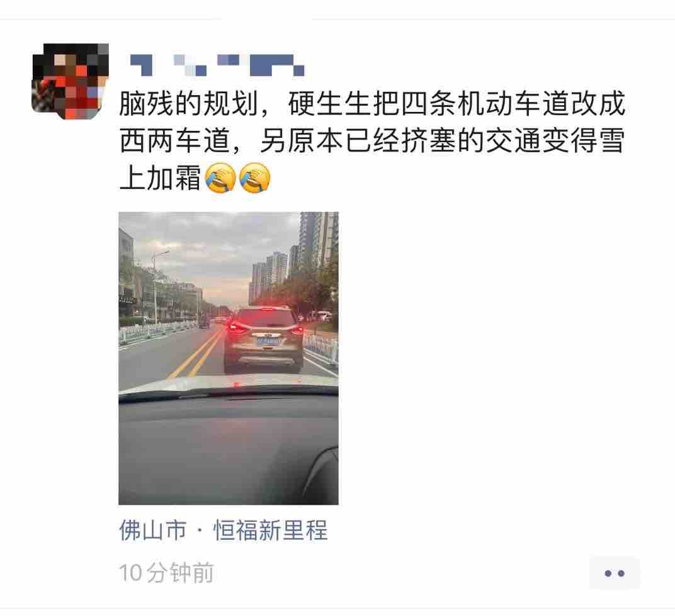
Task: Click the 恒福新里程 place name
Action: (270, 530)
